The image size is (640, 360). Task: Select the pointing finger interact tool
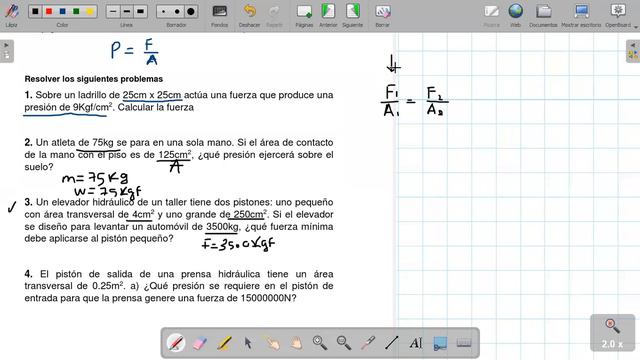272,343
